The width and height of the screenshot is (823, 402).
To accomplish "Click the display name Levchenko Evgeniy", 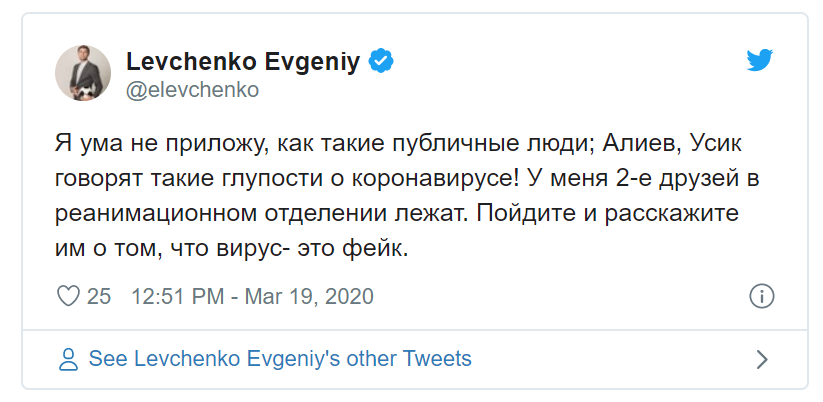I will point(244,62).
